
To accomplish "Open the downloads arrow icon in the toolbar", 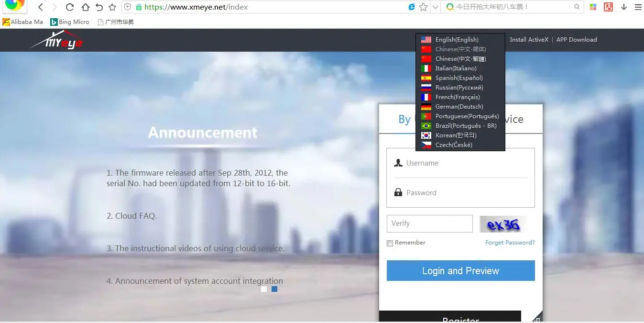I will click(x=624, y=7).
